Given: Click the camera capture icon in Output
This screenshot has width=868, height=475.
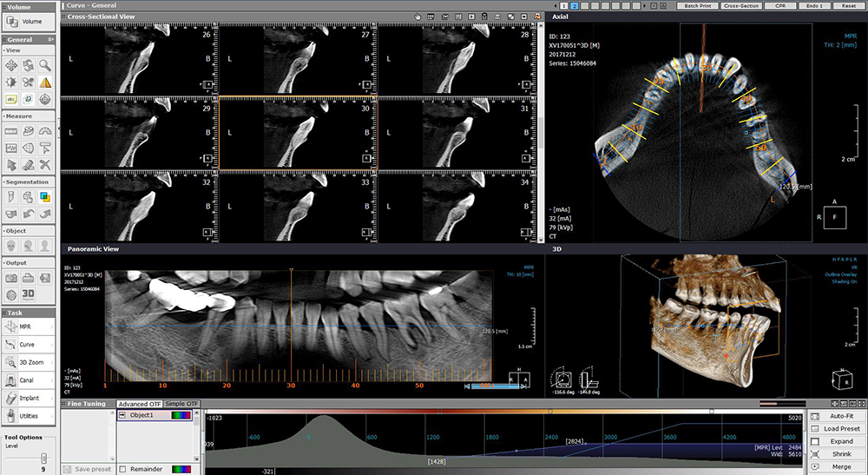Looking at the screenshot, I should click(11, 278).
